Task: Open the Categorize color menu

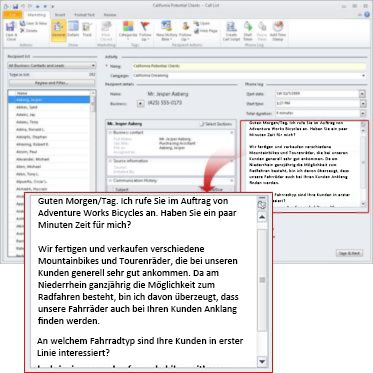Action: point(128,31)
